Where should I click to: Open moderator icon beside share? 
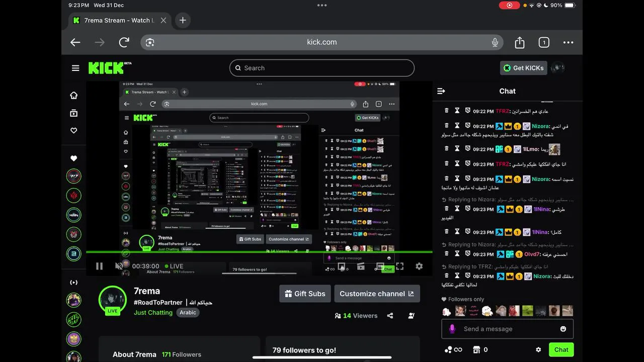[x=412, y=316]
